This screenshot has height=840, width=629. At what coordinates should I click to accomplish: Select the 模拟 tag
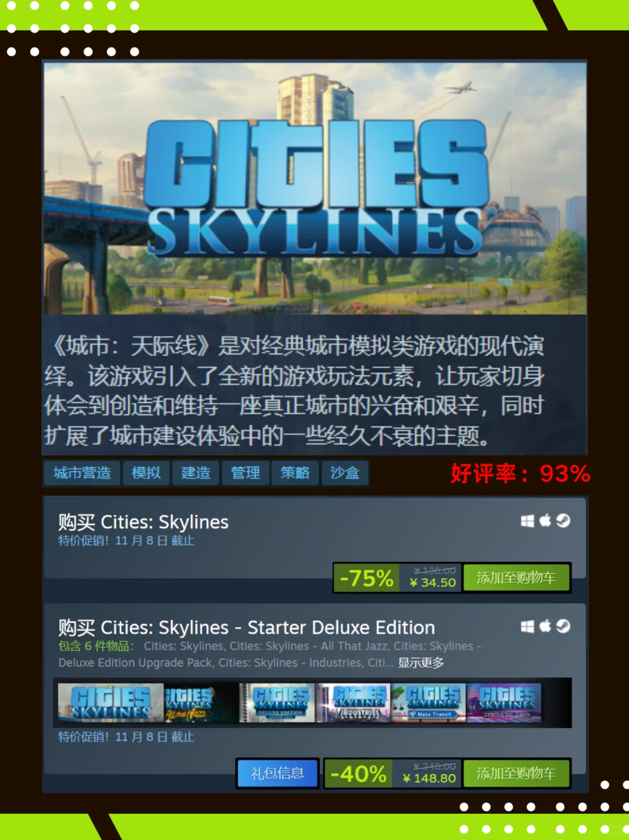[x=146, y=473]
